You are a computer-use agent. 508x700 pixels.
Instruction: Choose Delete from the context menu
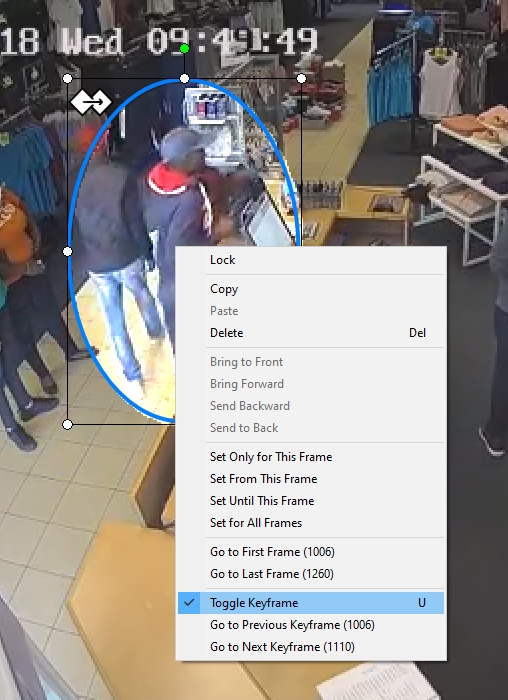[311, 333]
